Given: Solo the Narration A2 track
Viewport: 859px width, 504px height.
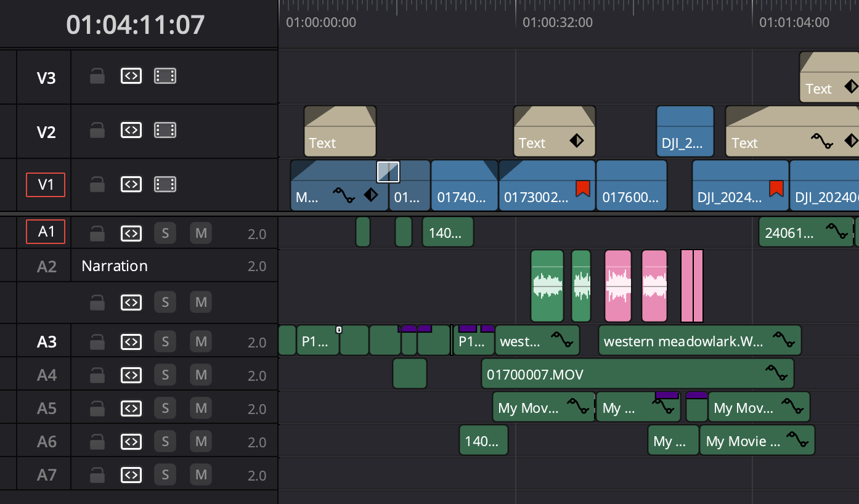Looking at the screenshot, I should (165, 302).
